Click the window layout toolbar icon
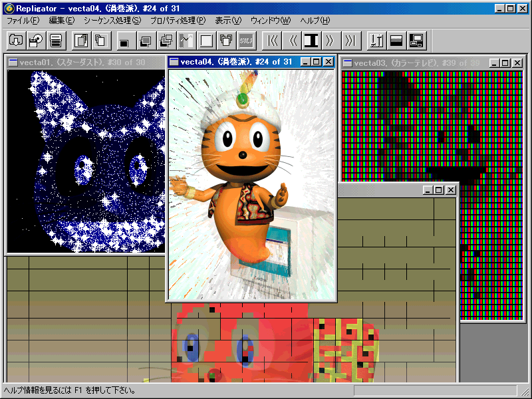The height and width of the screenshot is (399, 532). pyautogui.click(x=416, y=41)
